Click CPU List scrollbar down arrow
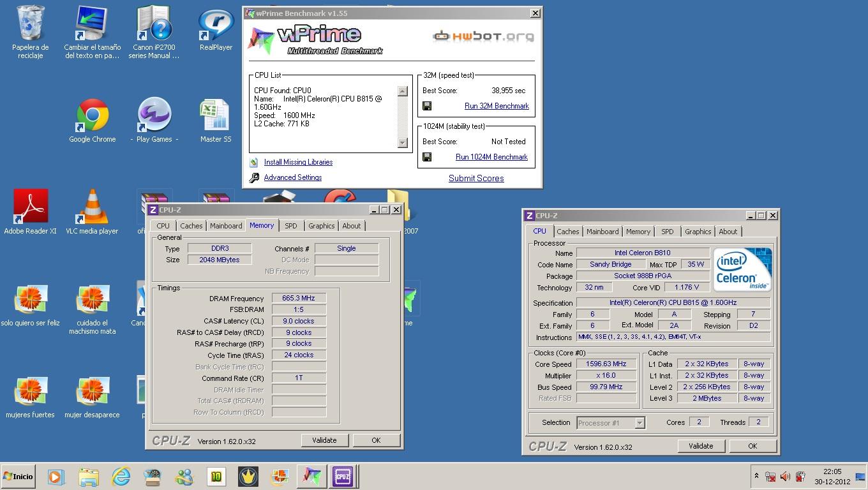 pyautogui.click(x=402, y=143)
